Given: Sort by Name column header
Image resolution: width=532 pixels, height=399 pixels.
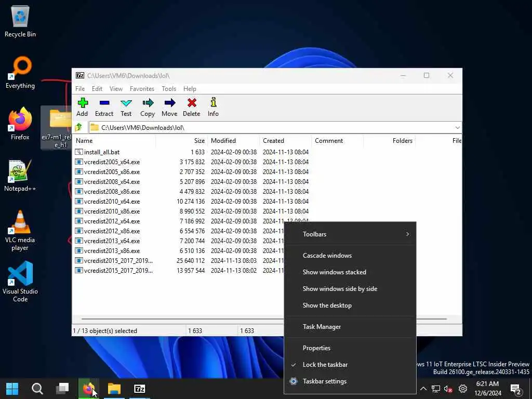Looking at the screenshot, I should point(115,140).
